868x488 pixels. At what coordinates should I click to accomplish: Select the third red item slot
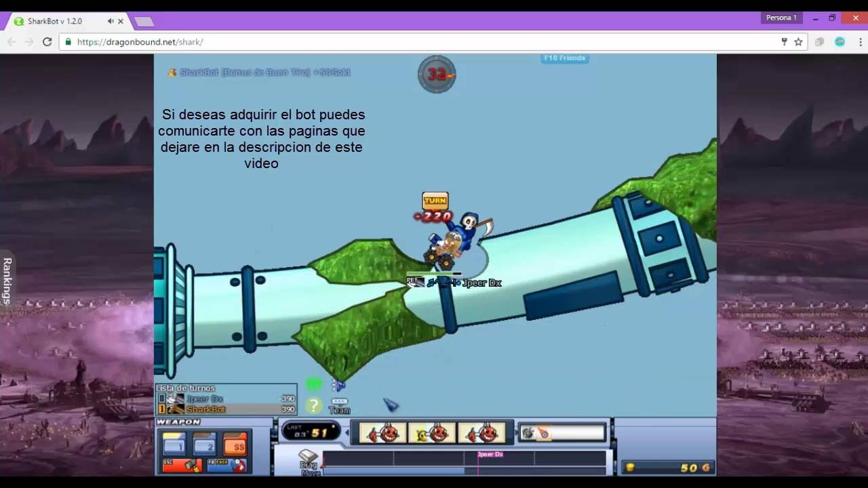tap(481, 432)
